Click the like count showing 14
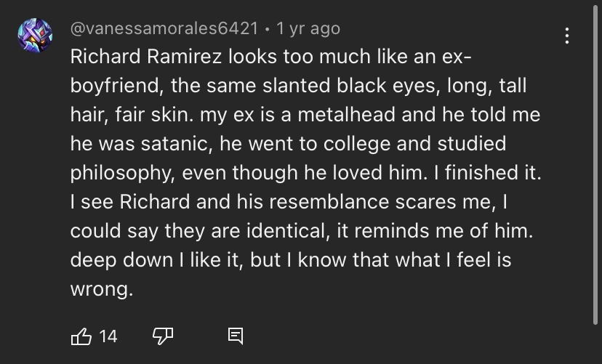Image resolution: width=602 pixels, height=364 pixels. click(x=108, y=336)
